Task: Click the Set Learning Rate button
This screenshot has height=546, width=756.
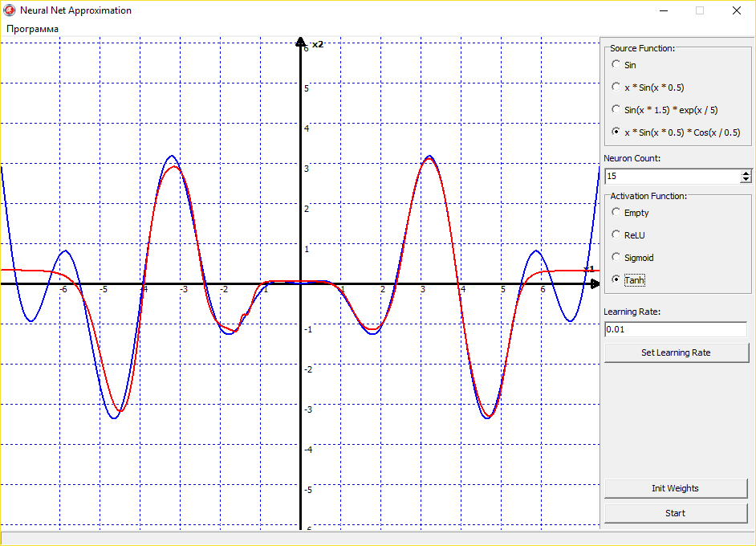Action: pos(677,352)
